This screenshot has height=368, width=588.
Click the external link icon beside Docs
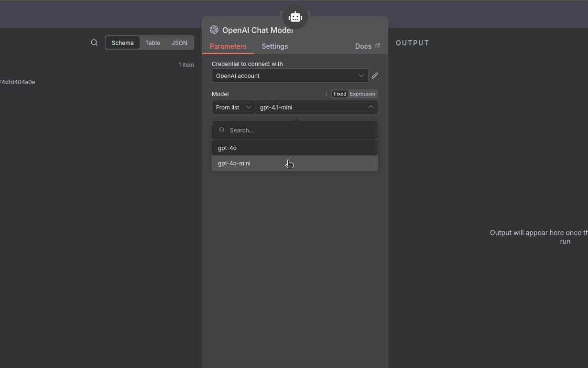coord(377,46)
